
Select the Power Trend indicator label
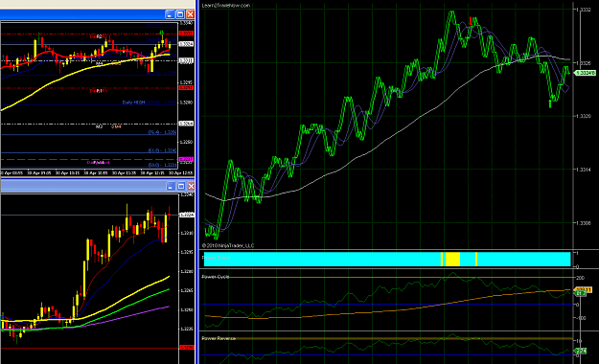pos(217,258)
